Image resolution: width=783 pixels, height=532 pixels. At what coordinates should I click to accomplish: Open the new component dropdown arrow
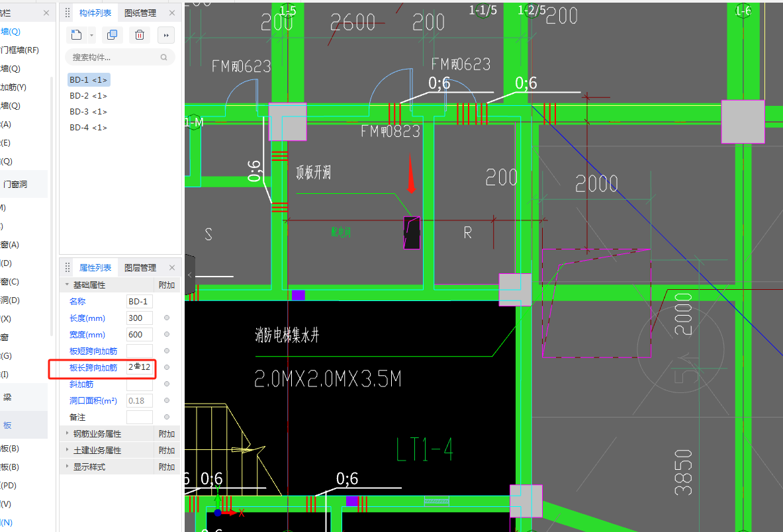(91, 36)
